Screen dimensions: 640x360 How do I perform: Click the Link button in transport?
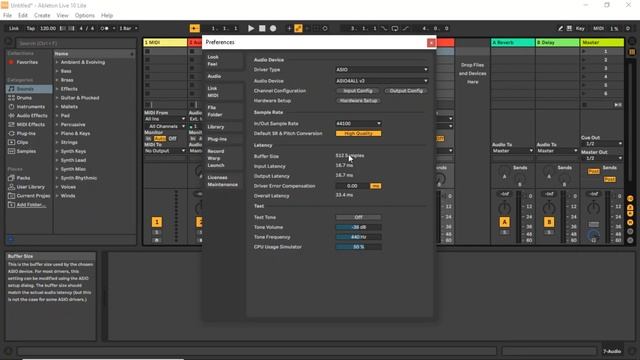(14, 29)
